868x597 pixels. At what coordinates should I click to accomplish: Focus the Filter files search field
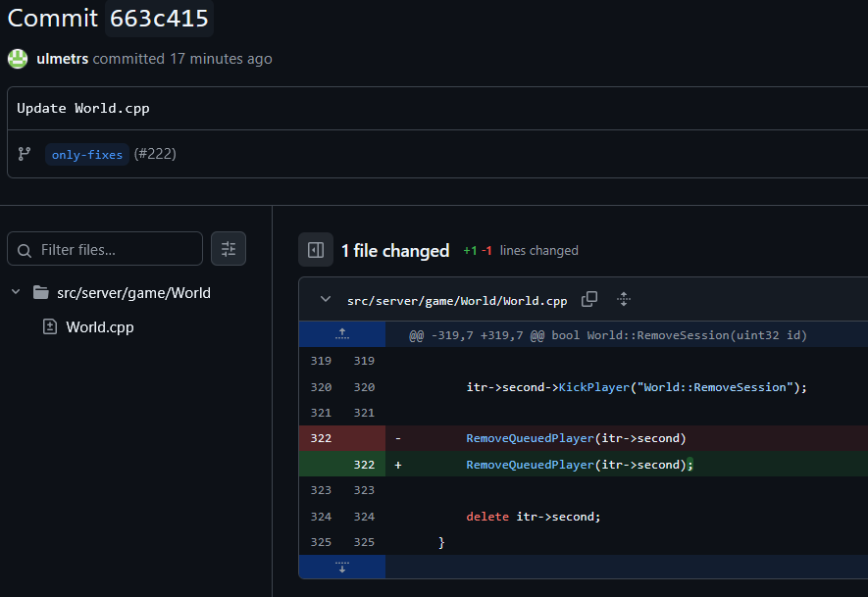coord(105,250)
